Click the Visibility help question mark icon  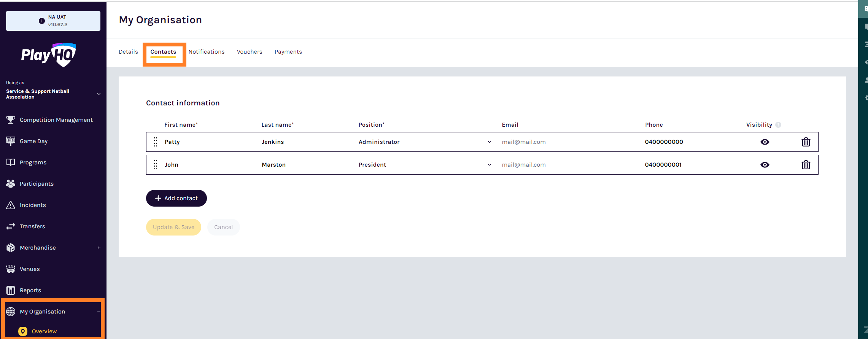[778, 125]
